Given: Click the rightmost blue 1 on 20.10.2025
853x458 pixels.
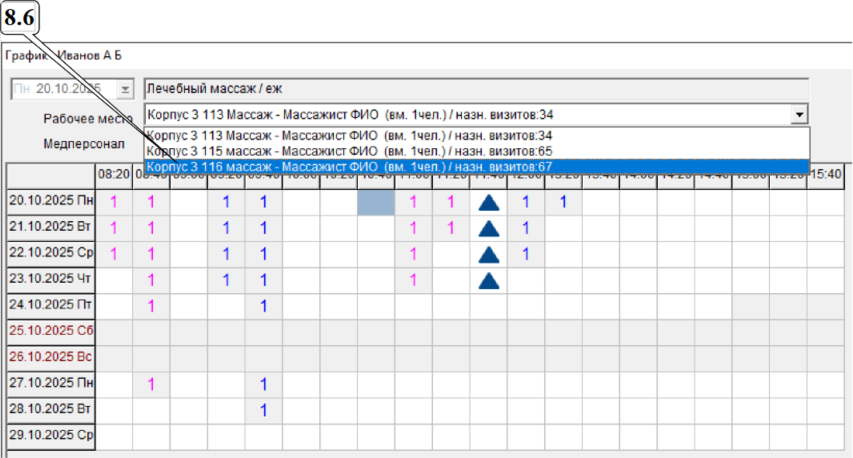Looking at the screenshot, I should (563, 202).
